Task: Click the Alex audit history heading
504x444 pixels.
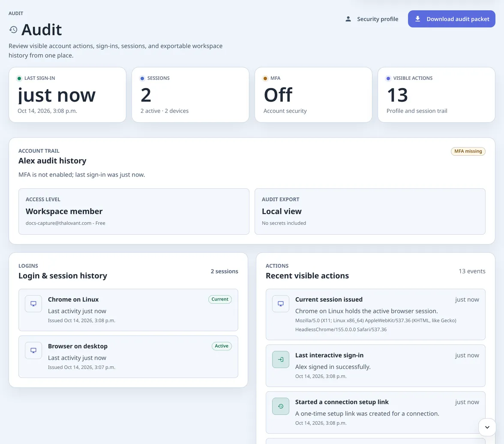Action: click(x=52, y=160)
